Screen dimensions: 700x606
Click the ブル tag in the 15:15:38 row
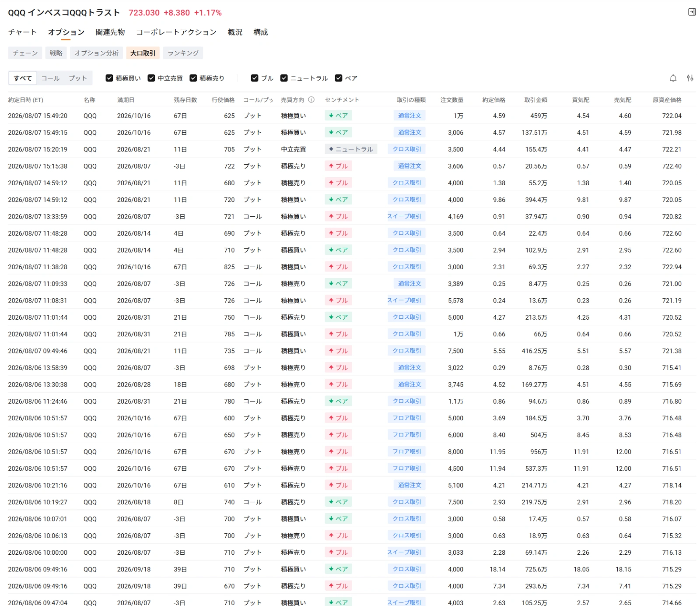click(338, 166)
